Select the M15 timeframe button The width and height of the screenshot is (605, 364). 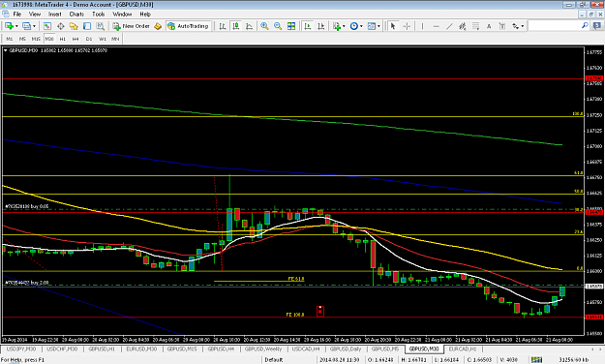(36, 39)
